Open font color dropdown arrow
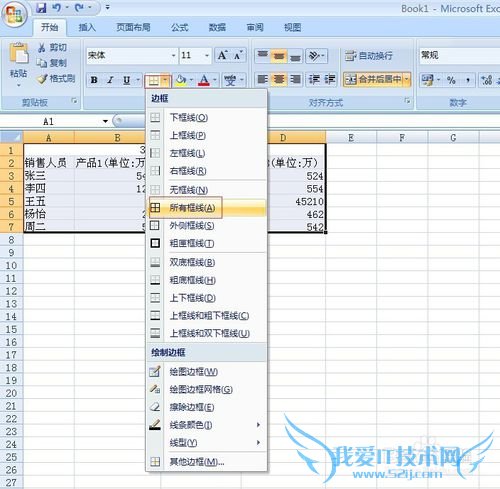Screen dimensions: 500x489 [x=215, y=80]
